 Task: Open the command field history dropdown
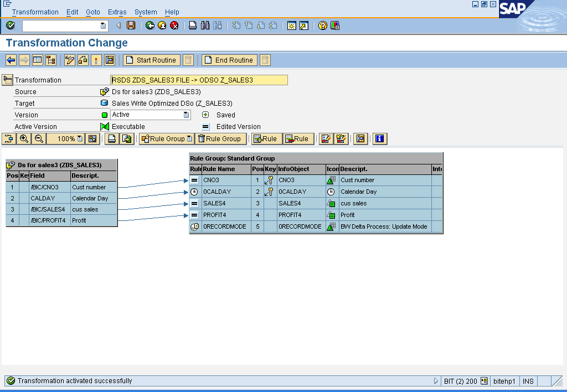pos(103,25)
